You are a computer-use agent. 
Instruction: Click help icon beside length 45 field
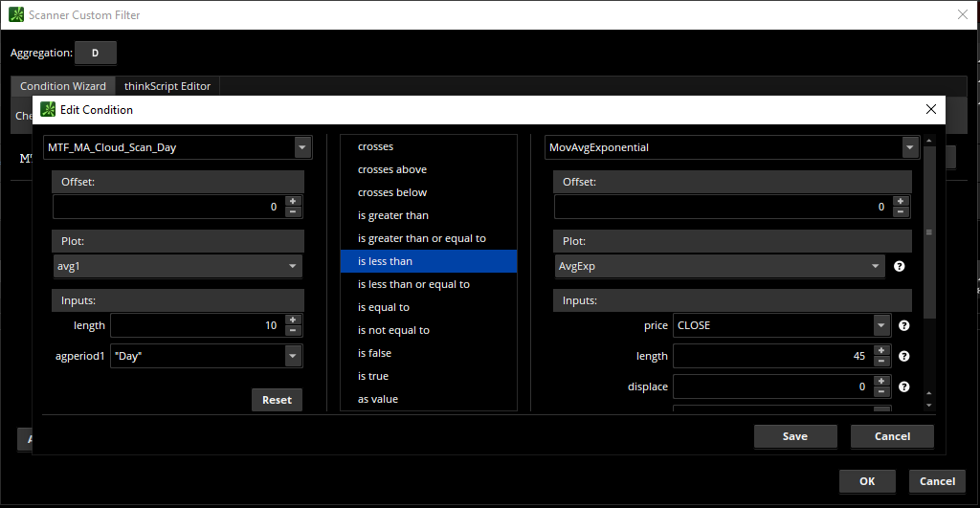tap(903, 357)
